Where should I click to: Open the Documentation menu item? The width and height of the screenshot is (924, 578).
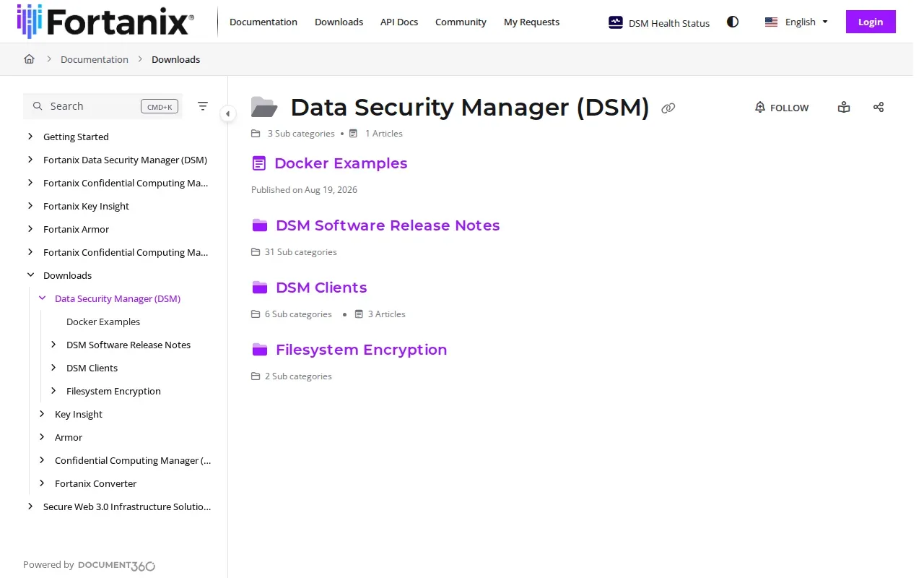click(x=263, y=22)
